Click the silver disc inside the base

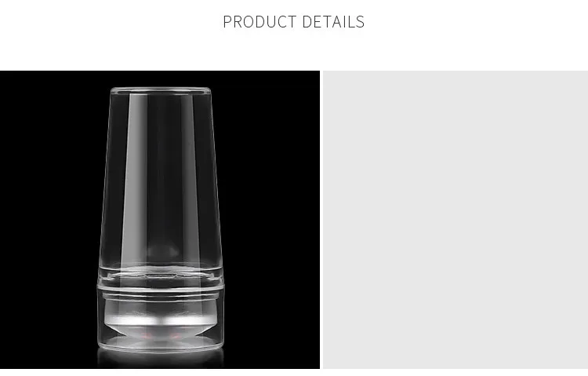pyautogui.click(x=159, y=320)
